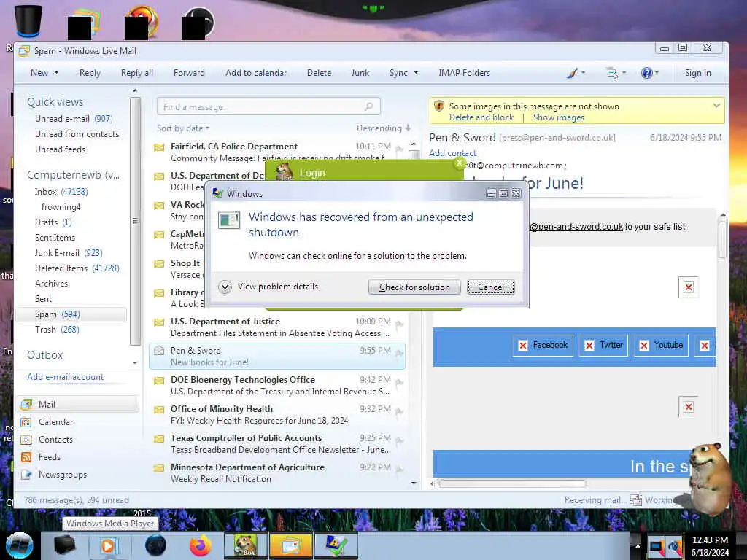This screenshot has height=560, width=747.
Task: Open the New message dropdown
Action: click(x=56, y=73)
